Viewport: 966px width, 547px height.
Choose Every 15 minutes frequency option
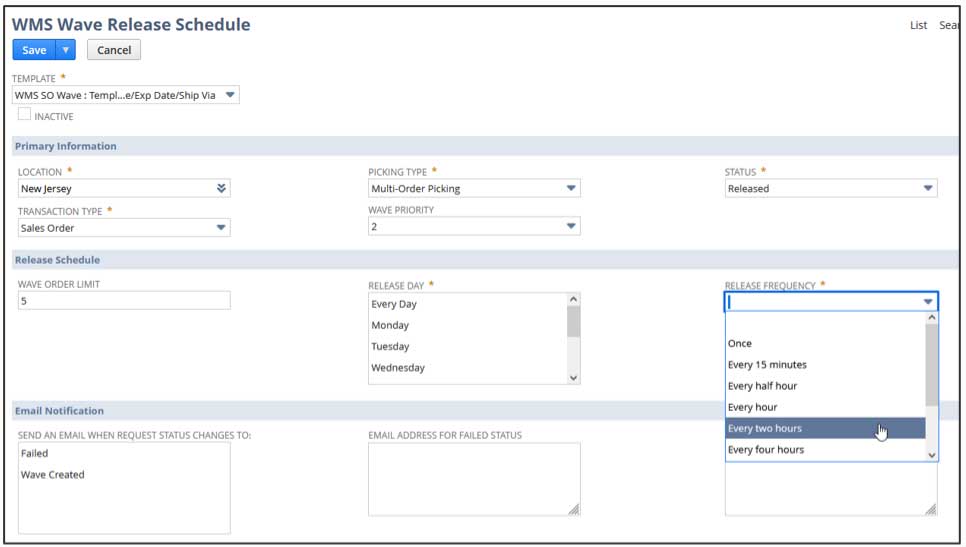[x=767, y=365]
